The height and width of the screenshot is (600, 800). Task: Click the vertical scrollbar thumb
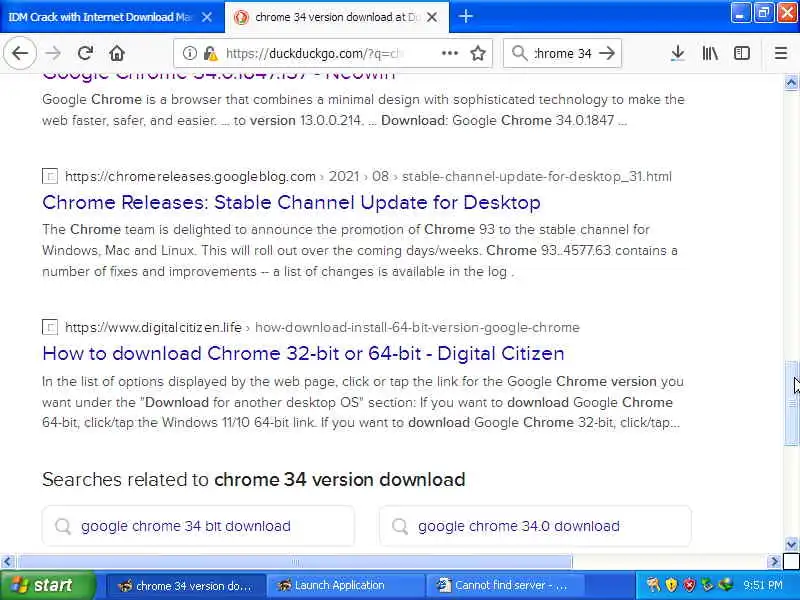[791, 403]
